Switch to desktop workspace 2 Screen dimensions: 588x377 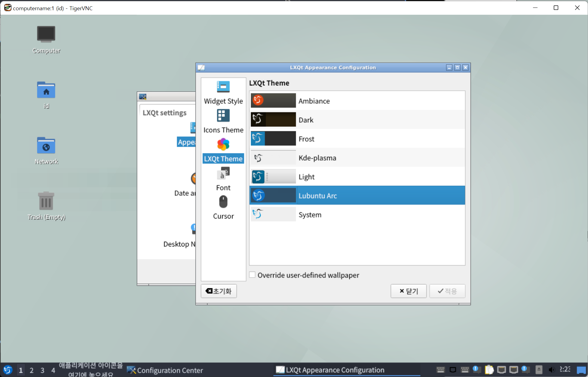pos(32,370)
